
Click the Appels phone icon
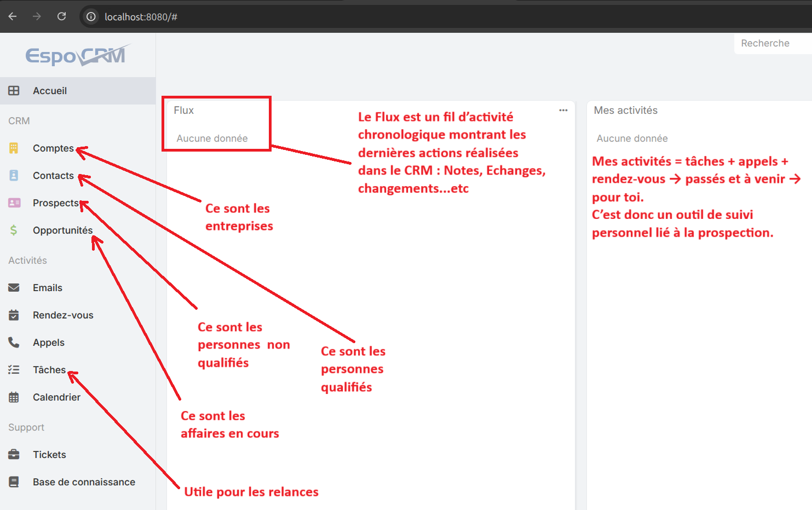14,343
